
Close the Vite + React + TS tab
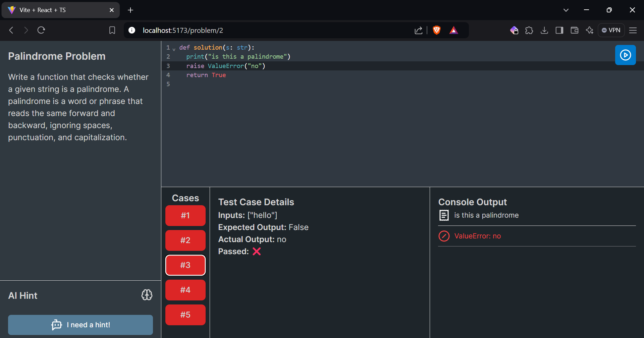[112, 10]
